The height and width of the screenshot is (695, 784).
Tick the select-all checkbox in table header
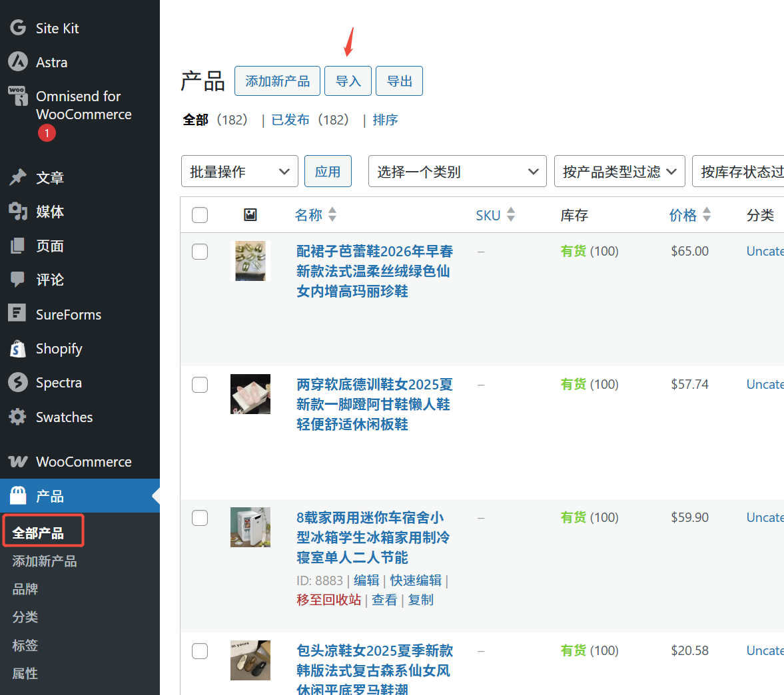point(200,215)
